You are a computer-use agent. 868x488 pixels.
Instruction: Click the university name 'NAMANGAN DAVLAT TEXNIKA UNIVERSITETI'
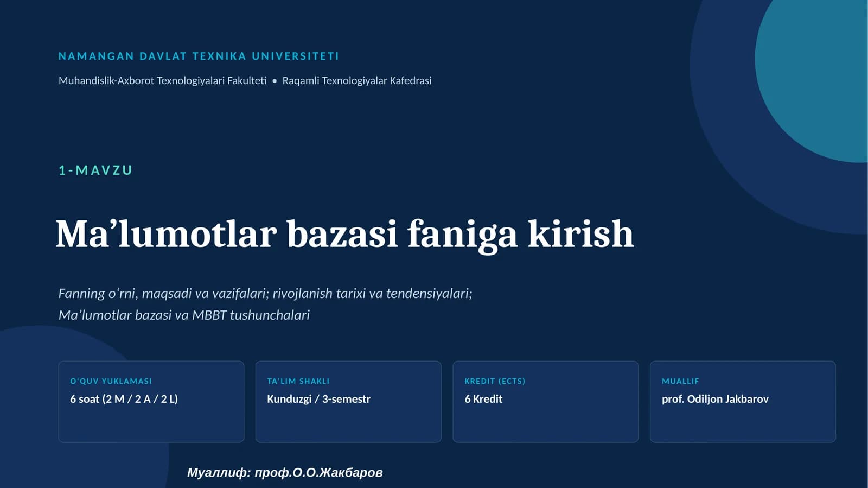click(x=199, y=56)
